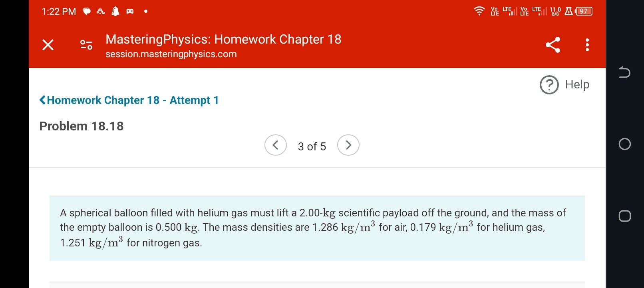
Task: Advance to the next problem with the right chevron
Action: pyautogui.click(x=348, y=145)
